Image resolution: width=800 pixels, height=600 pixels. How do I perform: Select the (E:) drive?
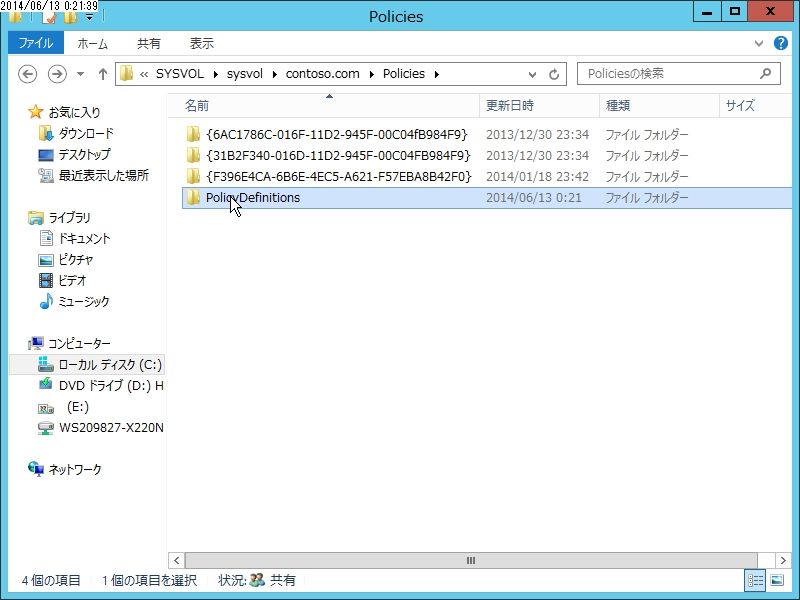(x=78, y=407)
